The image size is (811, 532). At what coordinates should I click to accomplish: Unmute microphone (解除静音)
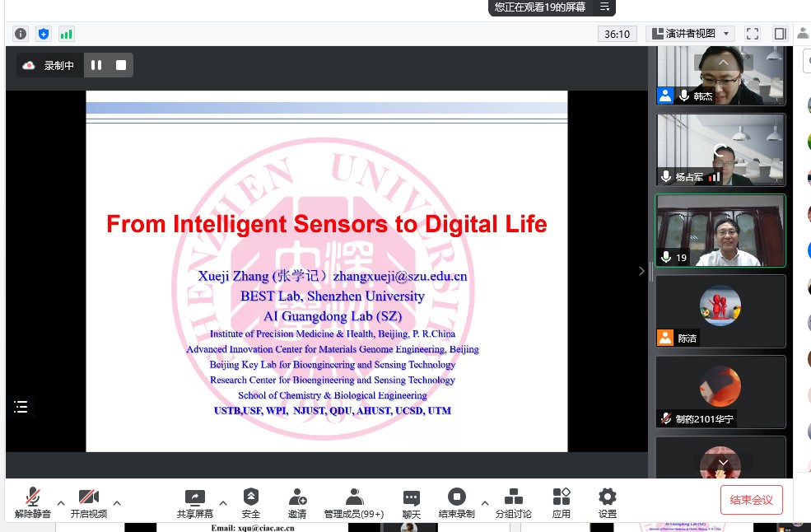pos(32,502)
